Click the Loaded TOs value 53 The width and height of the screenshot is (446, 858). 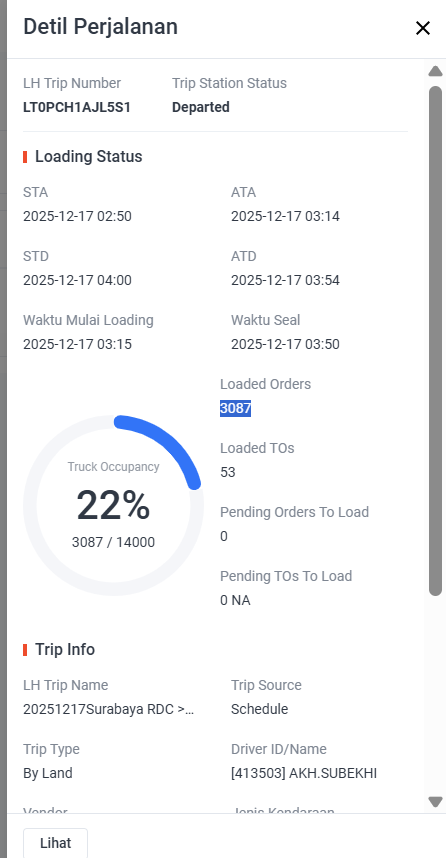228,472
